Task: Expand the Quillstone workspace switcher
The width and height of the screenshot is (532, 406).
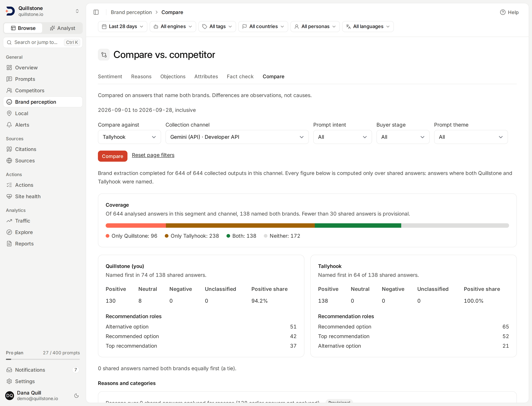Action: (77, 11)
